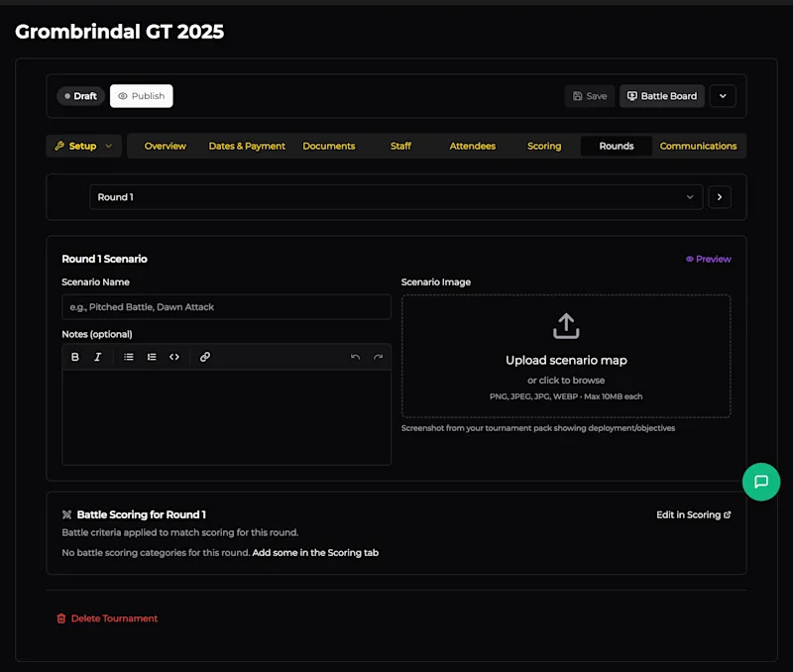Go to the Attendees tab
Image resolution: width=793 pixels, height=672 pixels.
pos(473,146)
